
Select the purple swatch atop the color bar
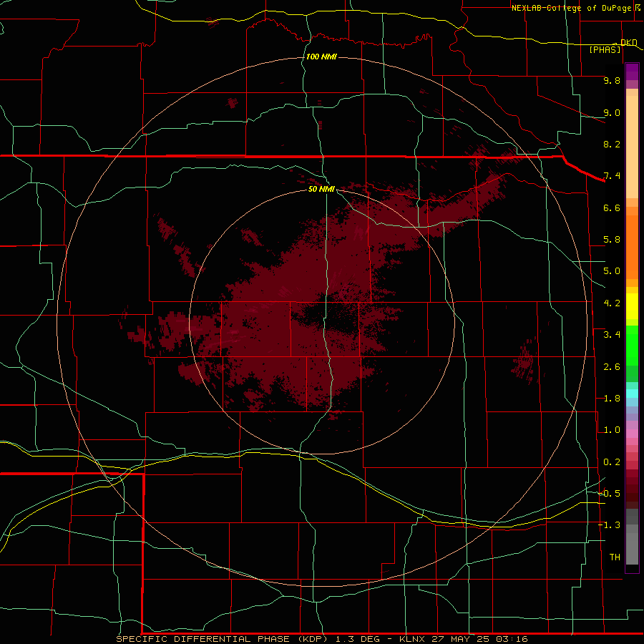[x=632, y=72]
